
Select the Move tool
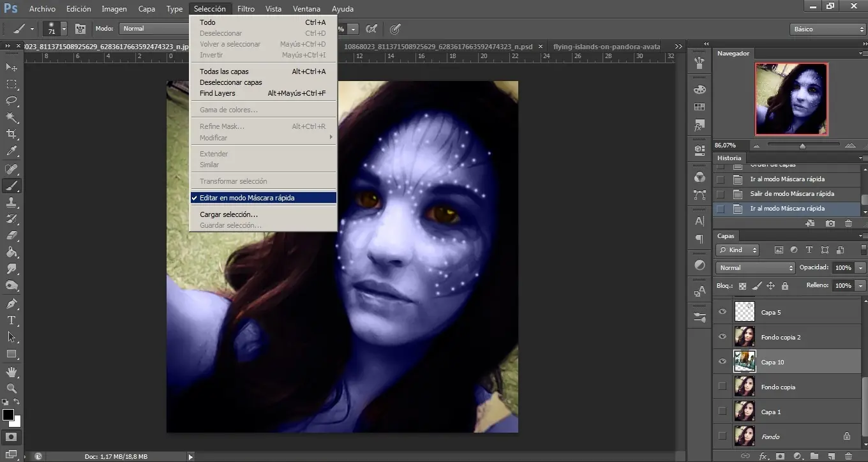11,67
